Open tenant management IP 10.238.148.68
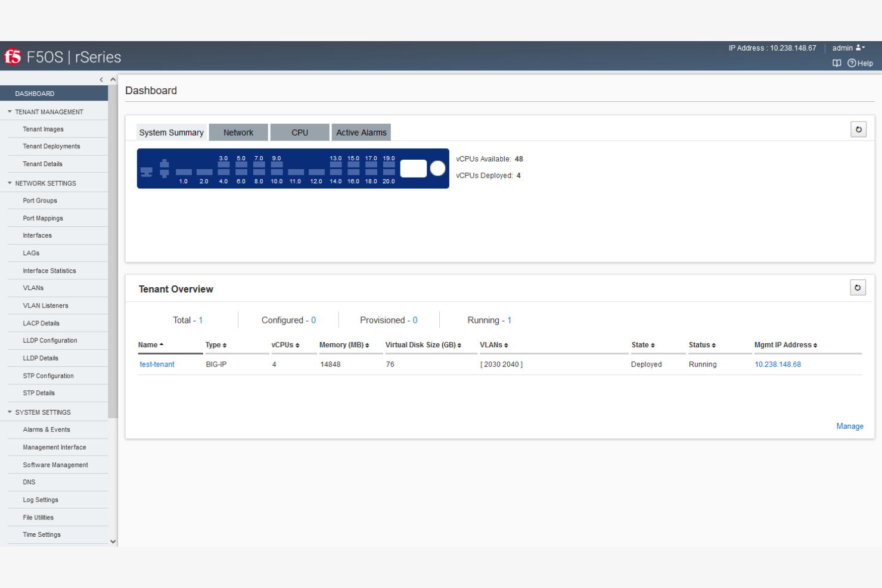The height and width of the screenshot is (588, 882). [x=778, y=364]
